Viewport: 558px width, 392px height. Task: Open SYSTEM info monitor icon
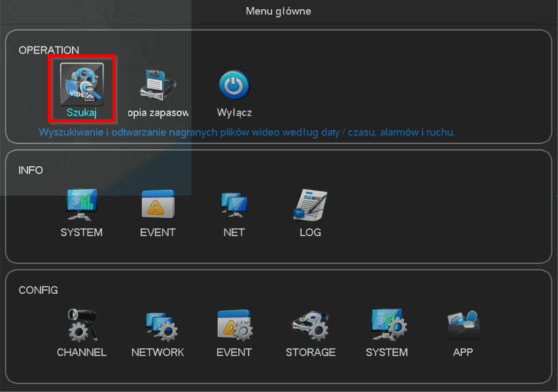pyautogui.click(x=82, y=205)
